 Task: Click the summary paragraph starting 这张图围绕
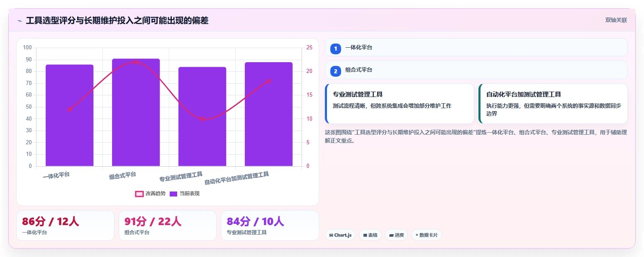(x=476, y=136)
